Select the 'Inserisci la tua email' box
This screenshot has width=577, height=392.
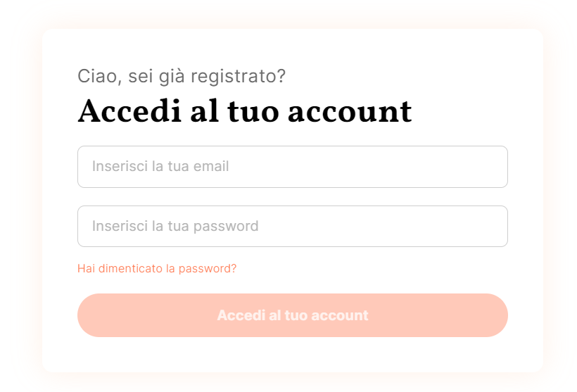pos(292,167)
